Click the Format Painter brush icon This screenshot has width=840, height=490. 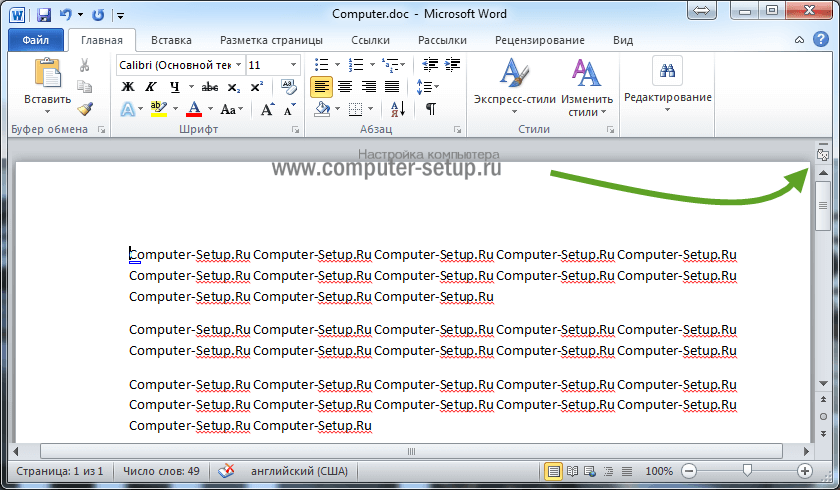point(85,108)
